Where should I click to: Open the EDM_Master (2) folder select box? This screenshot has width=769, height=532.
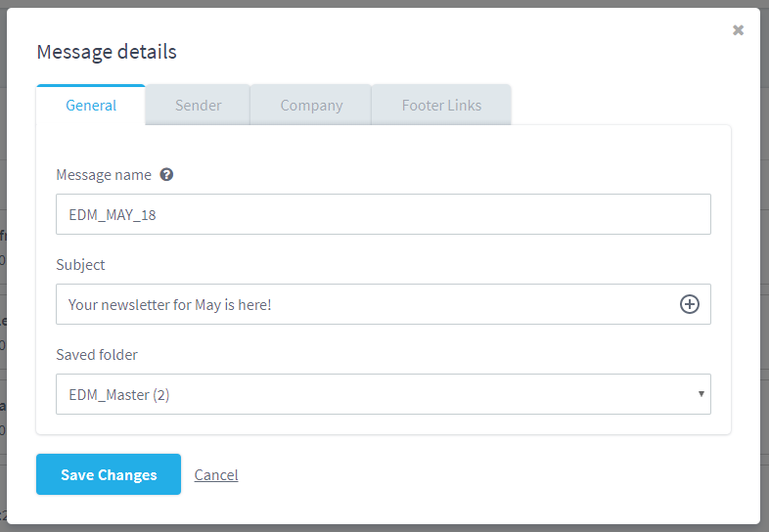tap(383, 394)
